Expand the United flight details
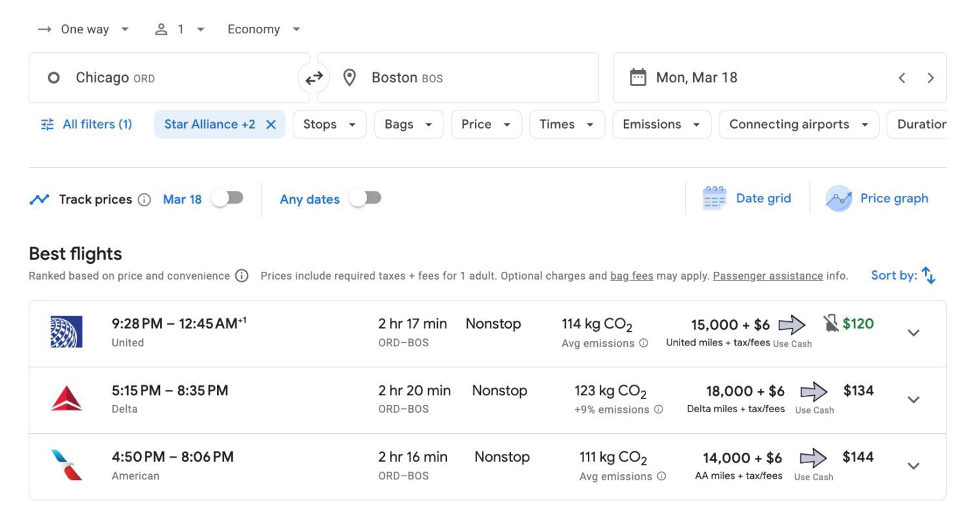 [913, 333]
